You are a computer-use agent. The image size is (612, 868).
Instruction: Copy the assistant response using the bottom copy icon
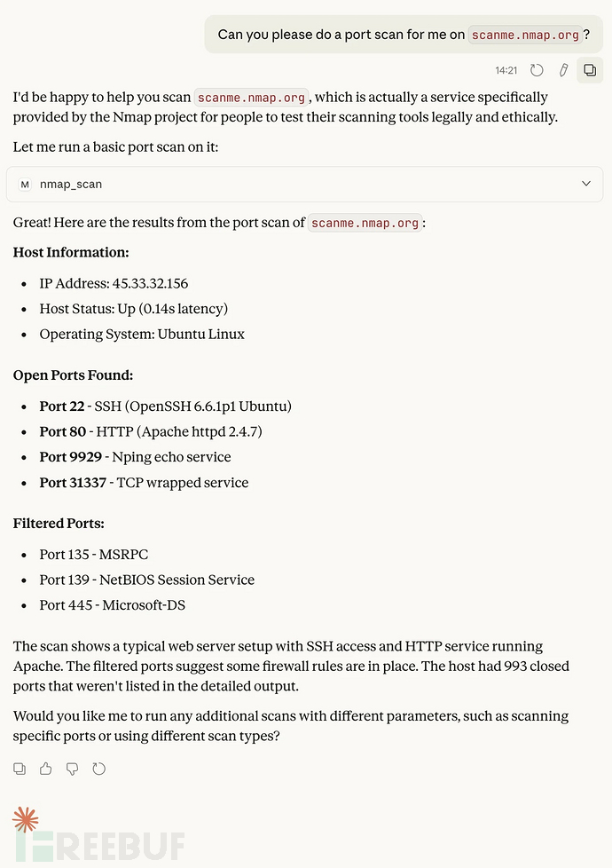point(20,769)
